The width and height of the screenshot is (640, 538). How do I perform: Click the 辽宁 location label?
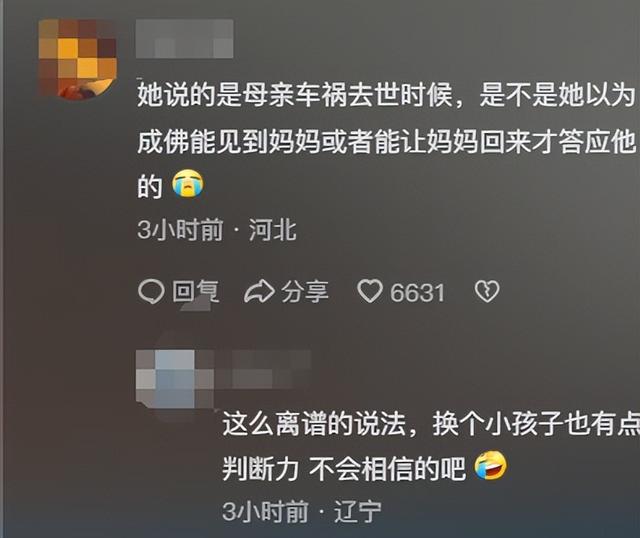coord(358,511)
